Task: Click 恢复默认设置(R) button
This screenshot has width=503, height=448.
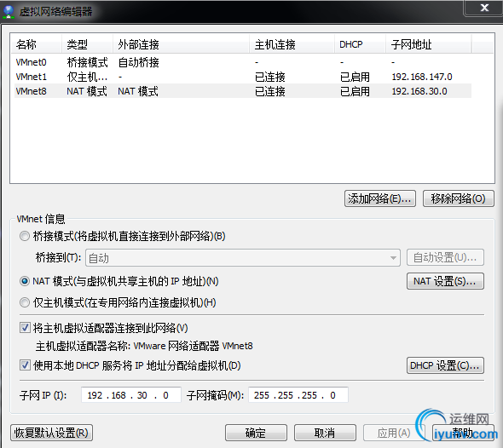Action: [51, 433]
